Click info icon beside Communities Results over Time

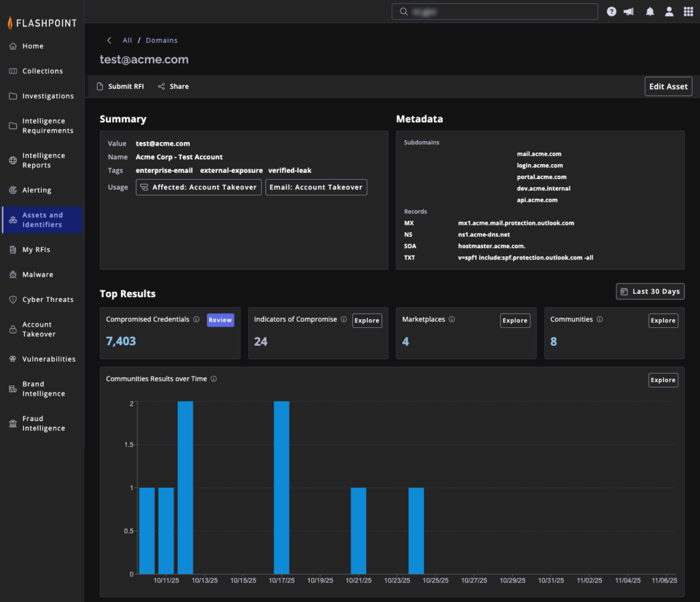click(214, 379)
